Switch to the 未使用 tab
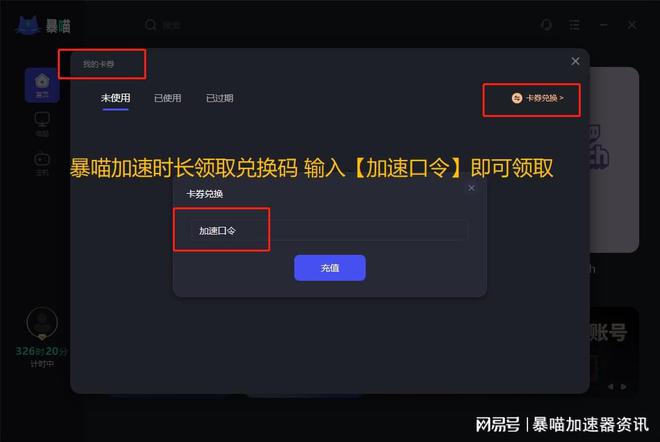The height and width of the screenshot is (442, 660). click(x=115, y=98)
